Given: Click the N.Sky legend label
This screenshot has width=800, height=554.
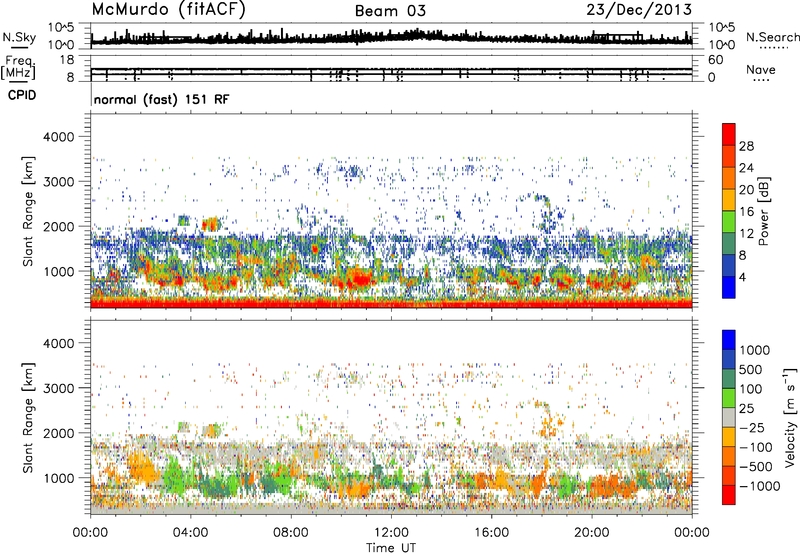Looking at the screenshot, I should 19,37.
